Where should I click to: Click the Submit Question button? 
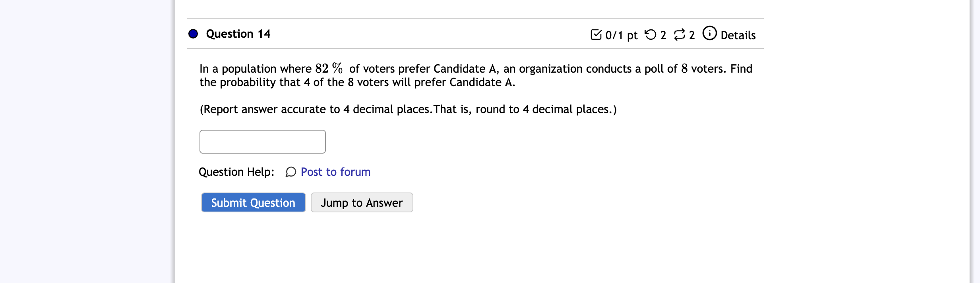(253, 202)
